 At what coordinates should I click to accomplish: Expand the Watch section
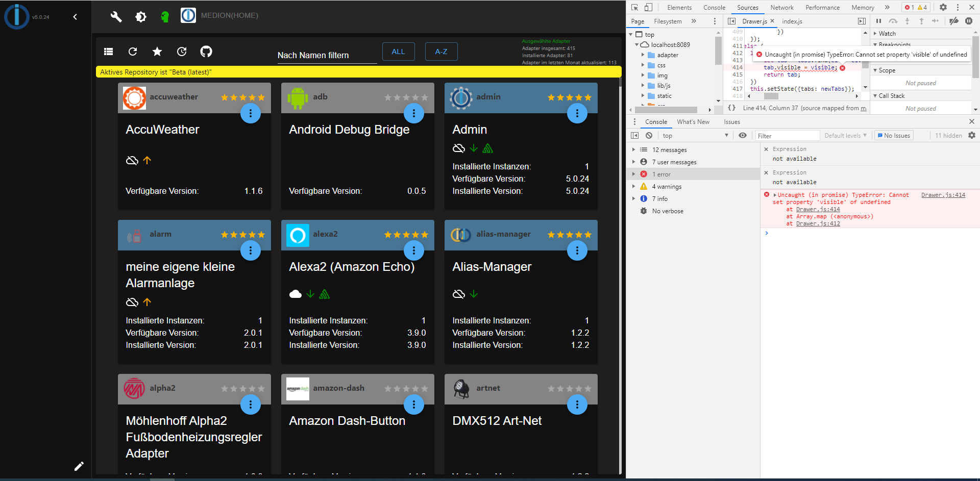[875, 34]
